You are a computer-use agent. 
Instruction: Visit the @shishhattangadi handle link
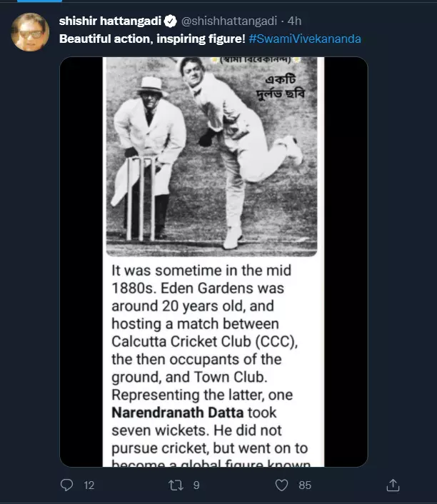[228, 19]
